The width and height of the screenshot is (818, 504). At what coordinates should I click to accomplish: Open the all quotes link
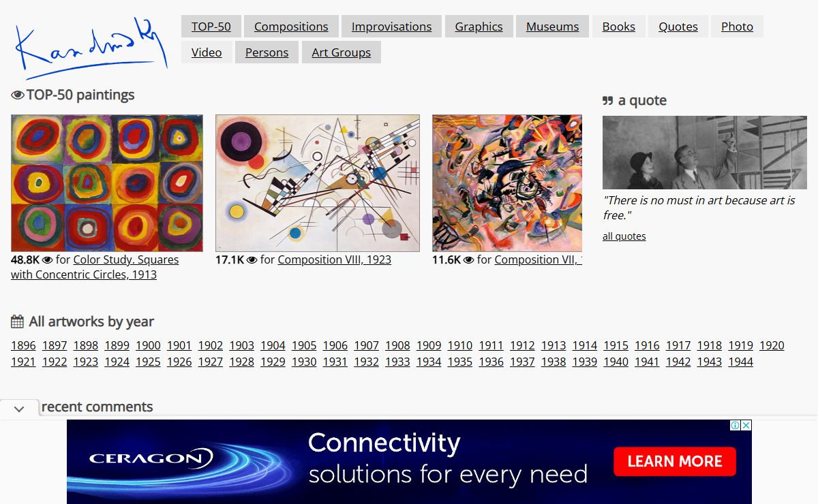(x=624, y=236)
